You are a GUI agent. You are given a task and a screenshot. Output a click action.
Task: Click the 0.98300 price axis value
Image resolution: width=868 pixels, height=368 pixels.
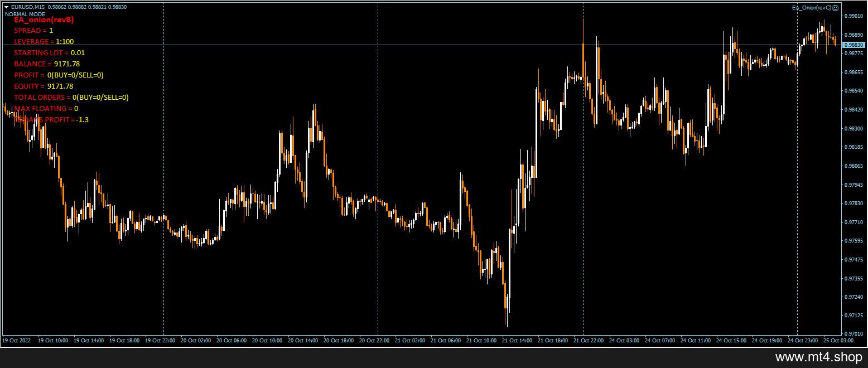pos(855,129)
